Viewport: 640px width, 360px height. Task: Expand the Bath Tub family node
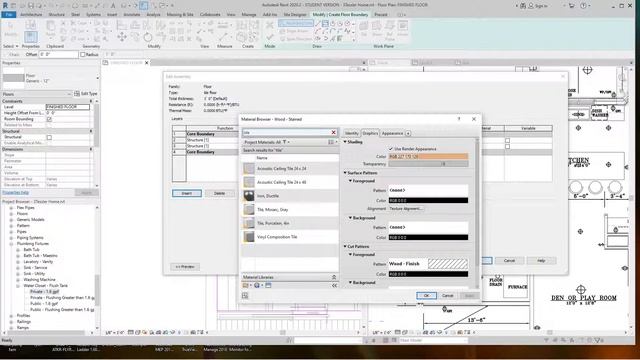18,250
